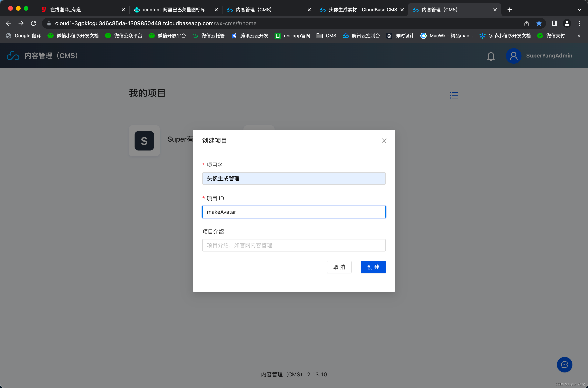The image size is (588, 388).
Task: Go back in browser history
Action: (x=8, y=23)
